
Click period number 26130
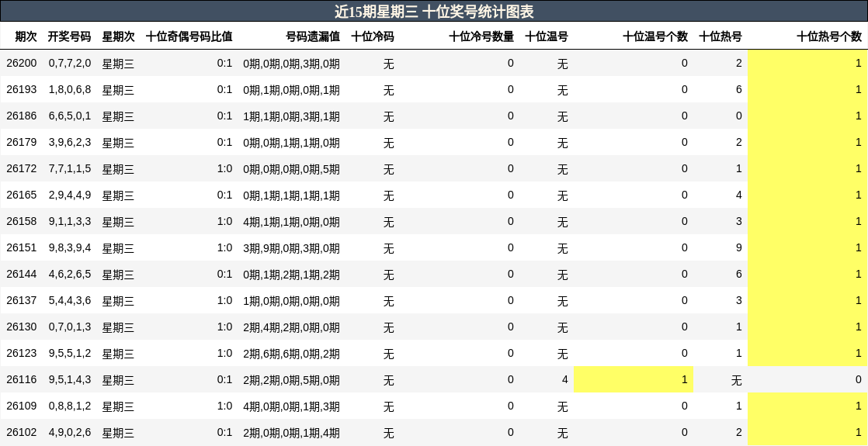22,327
